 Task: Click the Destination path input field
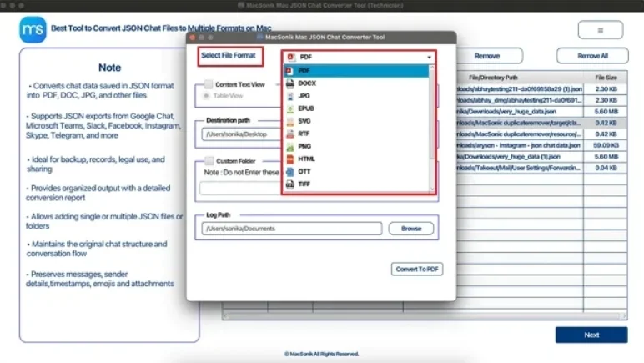[x=242, y=134]
